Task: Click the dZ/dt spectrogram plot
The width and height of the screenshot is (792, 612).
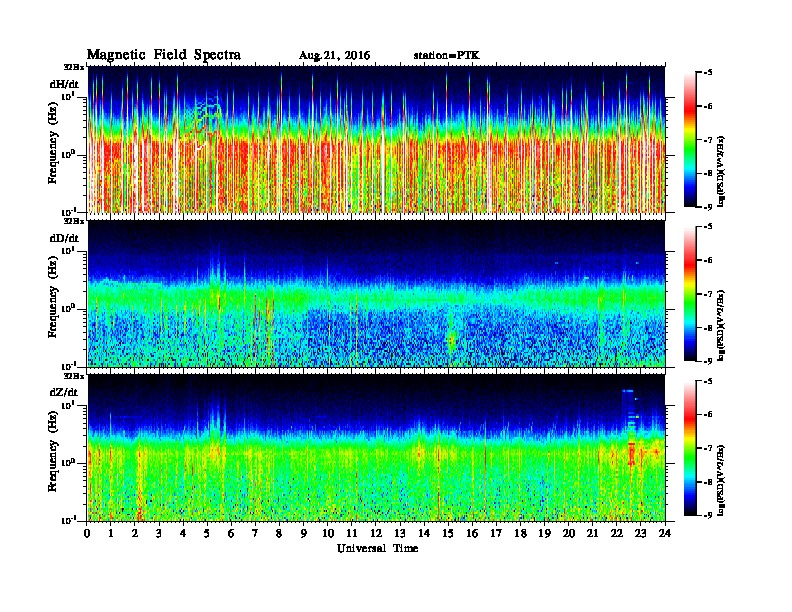Action: 377,448
